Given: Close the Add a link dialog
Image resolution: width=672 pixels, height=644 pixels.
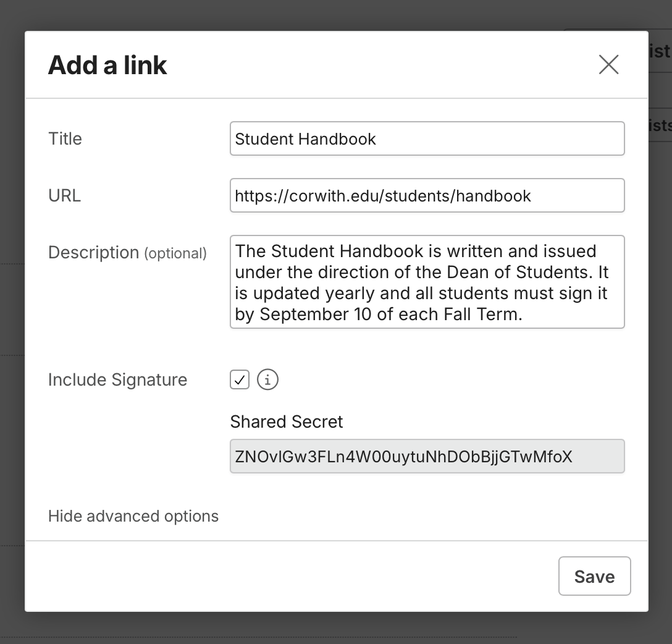Looking at the screenshot, I should point(608,65).
